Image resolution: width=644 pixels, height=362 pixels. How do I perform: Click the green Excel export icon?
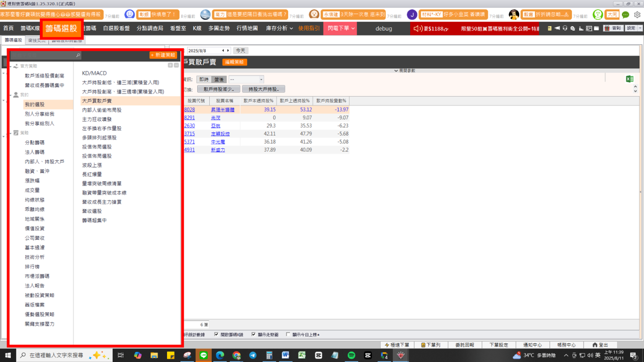pyautogui.click(x=629, y=79)
